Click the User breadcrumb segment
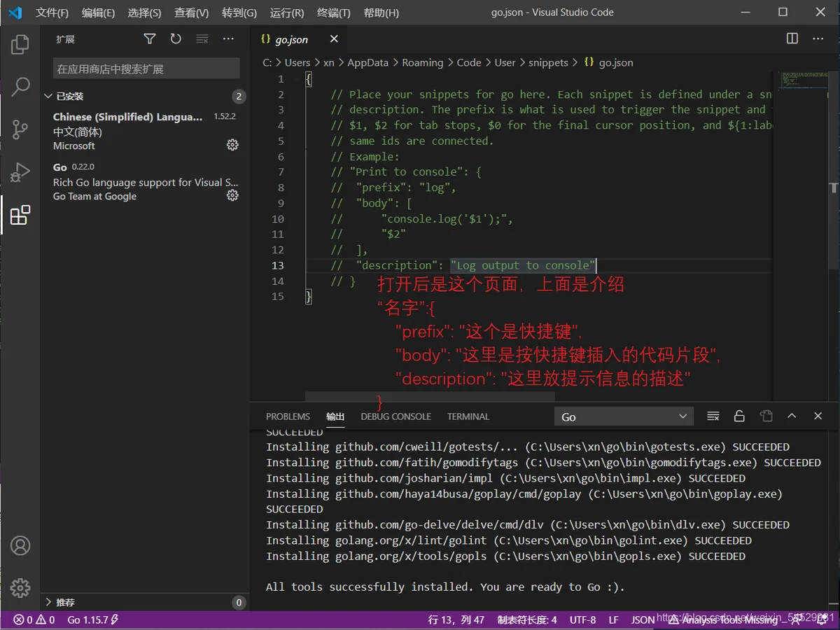Image resolution: width=840 pixels, height=630 pixels. click(505, 62)
